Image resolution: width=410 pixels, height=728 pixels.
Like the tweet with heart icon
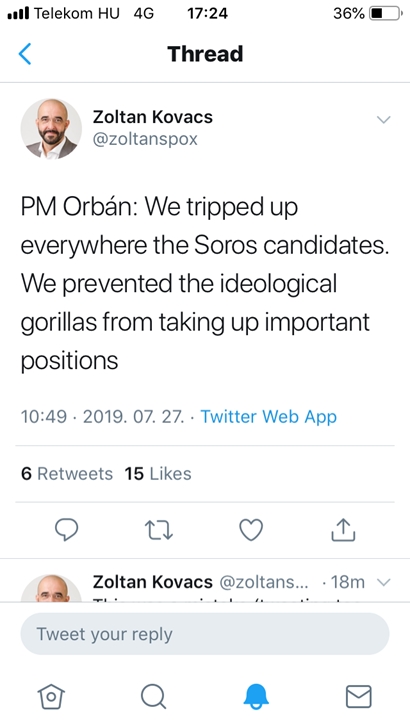[x=251, y=530]
